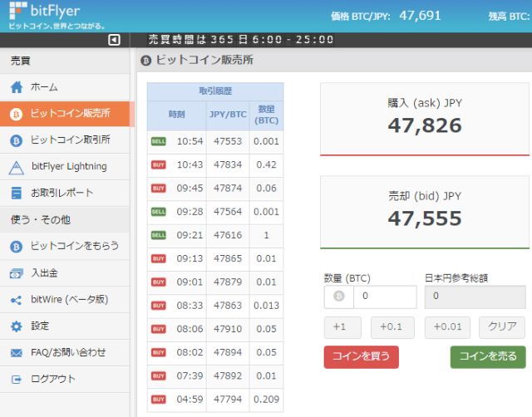Screen dimensions: 532x417
Task: Click the お取引レポート report icon
Action: (16, 193)
